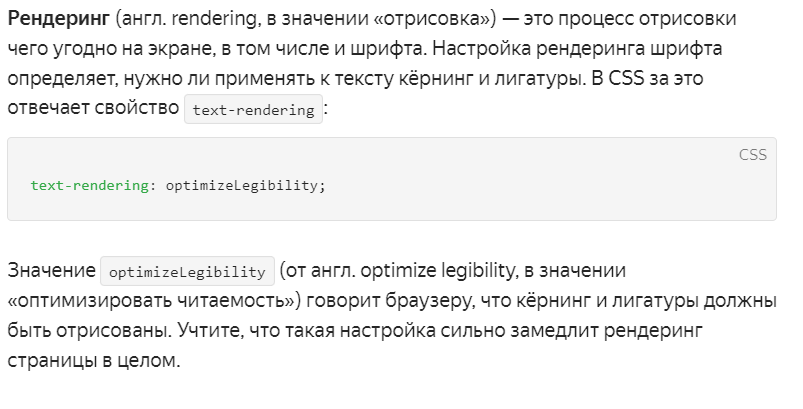Click the green text-rendering property in code
The width and height of the screenshot is (803, 409).
tap(89, 185)
